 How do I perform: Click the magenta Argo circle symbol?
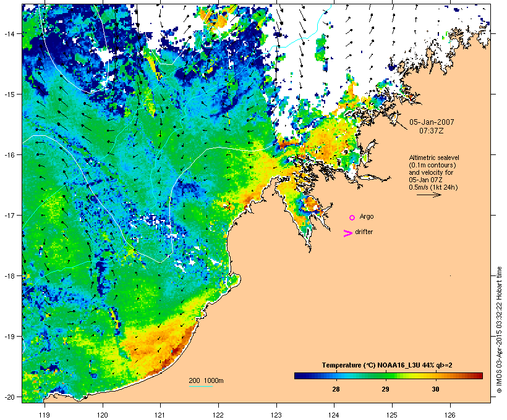352,217
